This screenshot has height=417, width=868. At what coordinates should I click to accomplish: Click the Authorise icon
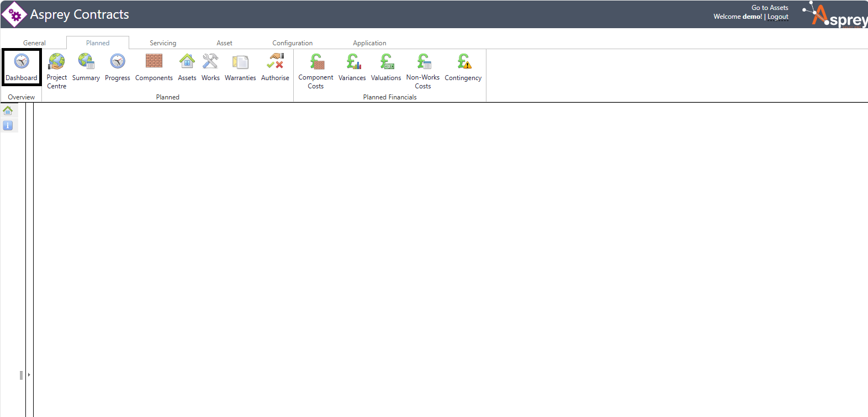[275, 61]
